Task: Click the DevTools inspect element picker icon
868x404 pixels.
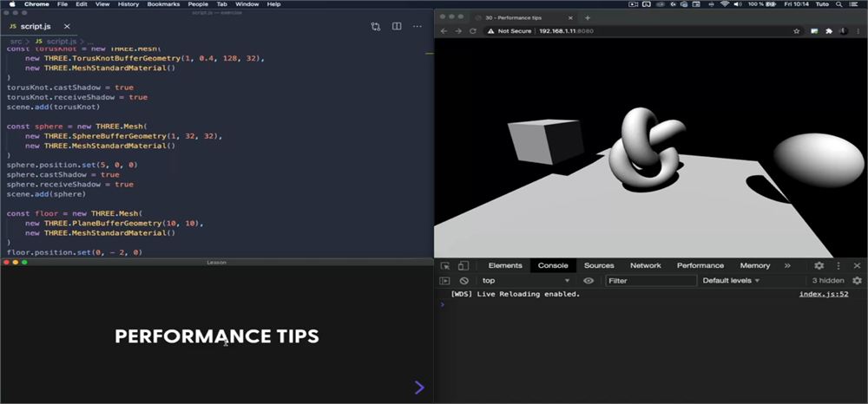Action: point(445,266)
